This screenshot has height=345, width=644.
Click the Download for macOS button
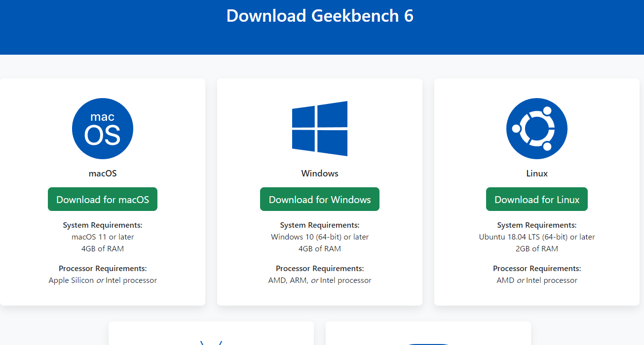point(102,199)
